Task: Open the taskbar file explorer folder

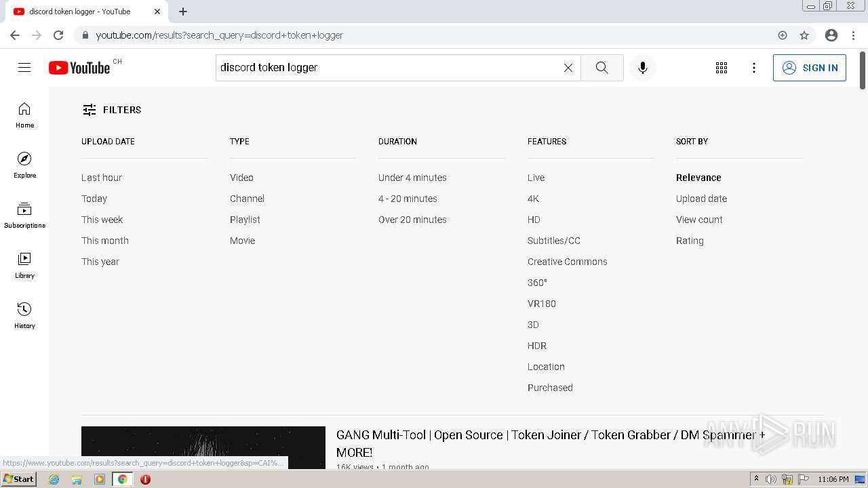Action: (77, 479)
